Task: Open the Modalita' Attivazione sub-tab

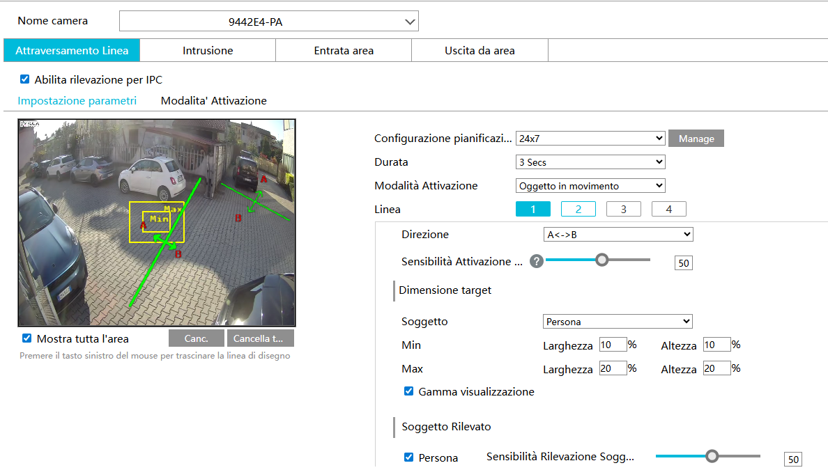Action: 214,101
